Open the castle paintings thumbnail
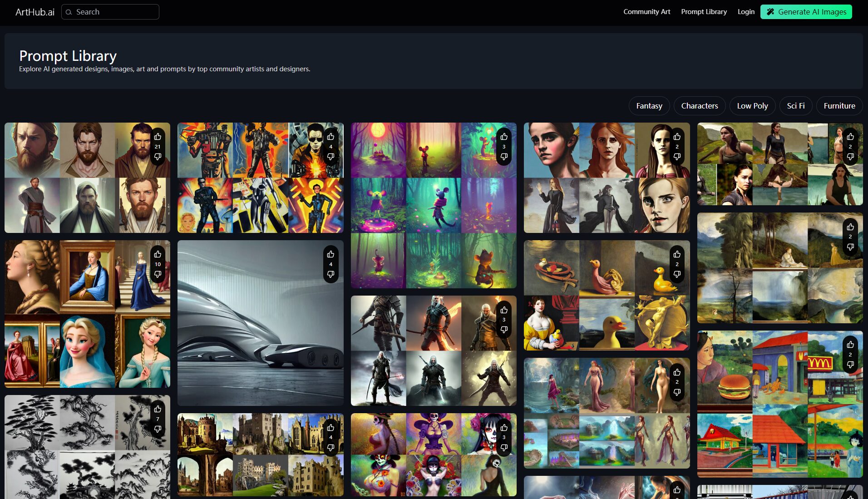Image resolution: width=868 pixels, height=499 pixels. (x=254, y=454)
